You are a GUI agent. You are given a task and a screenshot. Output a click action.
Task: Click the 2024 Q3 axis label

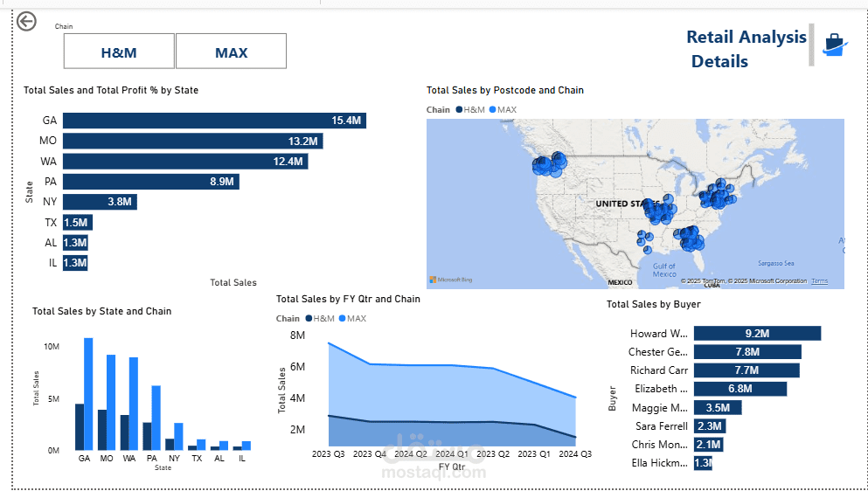click(x=576, y=454)
